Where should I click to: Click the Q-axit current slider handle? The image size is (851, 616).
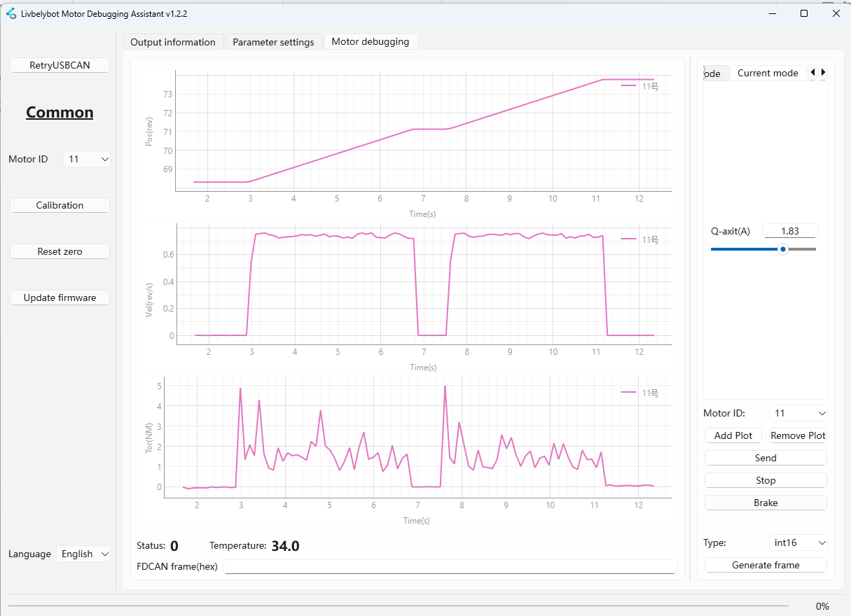[x=783, y=249]
